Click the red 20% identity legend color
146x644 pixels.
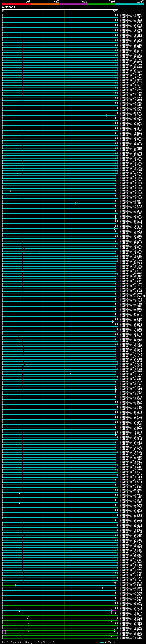coord(16,4)
